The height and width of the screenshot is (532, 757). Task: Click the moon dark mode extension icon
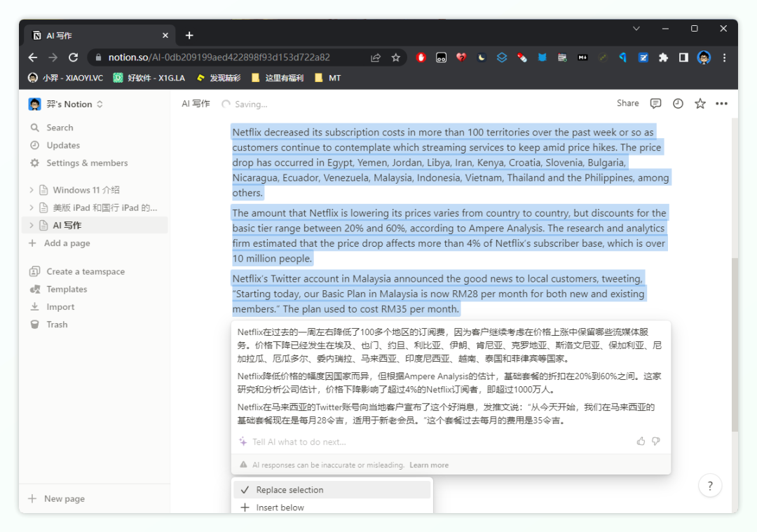tap(482, 57)
